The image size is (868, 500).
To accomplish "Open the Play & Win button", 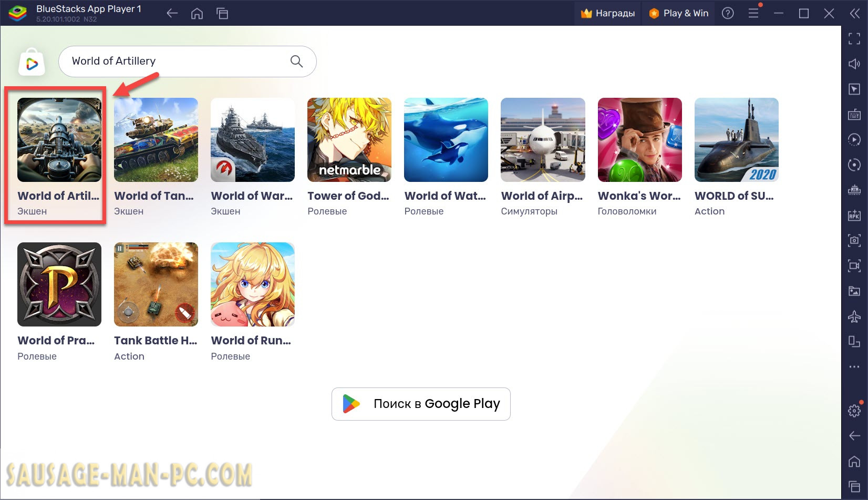I will [679, 13].
